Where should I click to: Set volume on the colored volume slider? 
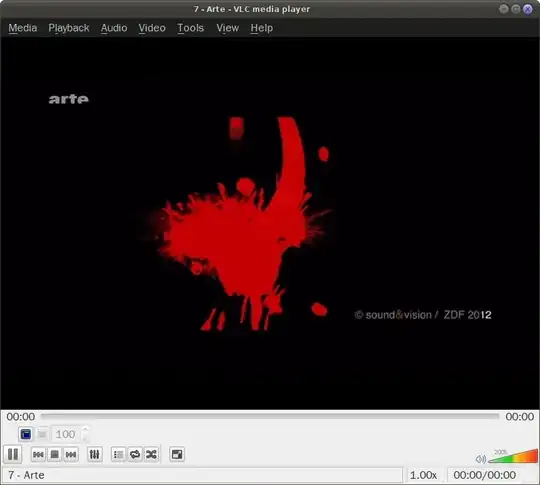(513, 456)
